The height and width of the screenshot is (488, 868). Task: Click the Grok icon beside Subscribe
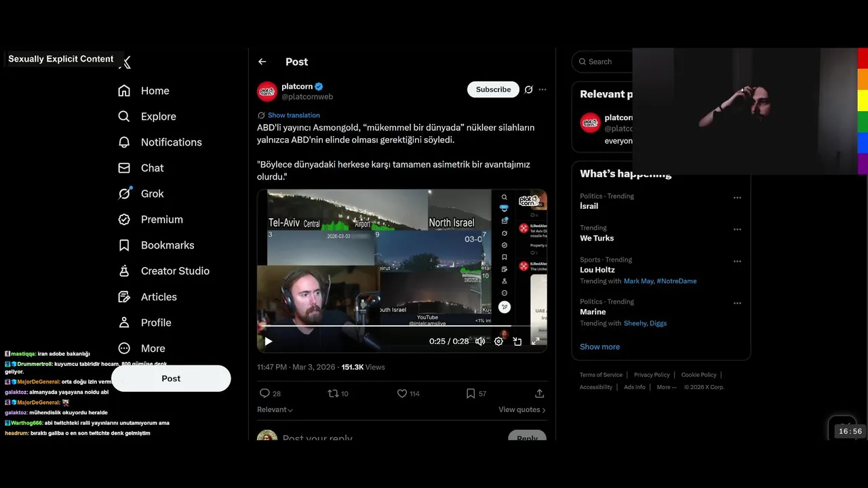pos(529,89)
